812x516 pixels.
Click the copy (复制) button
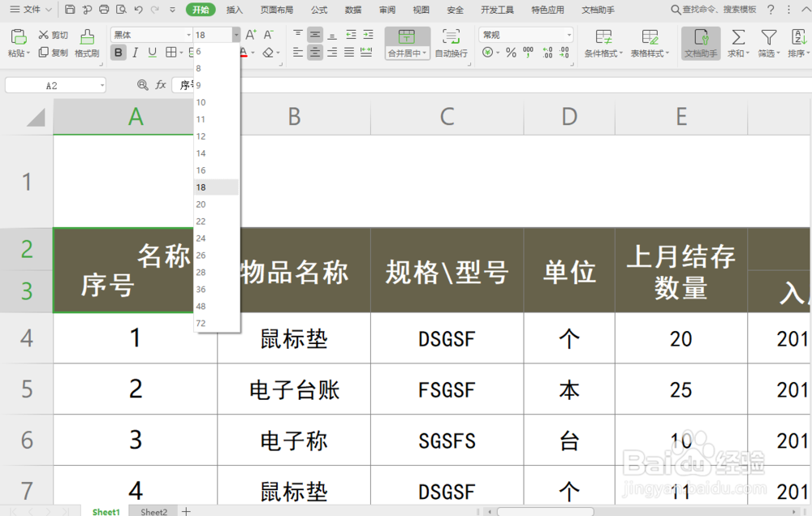[x=54, y=53]
